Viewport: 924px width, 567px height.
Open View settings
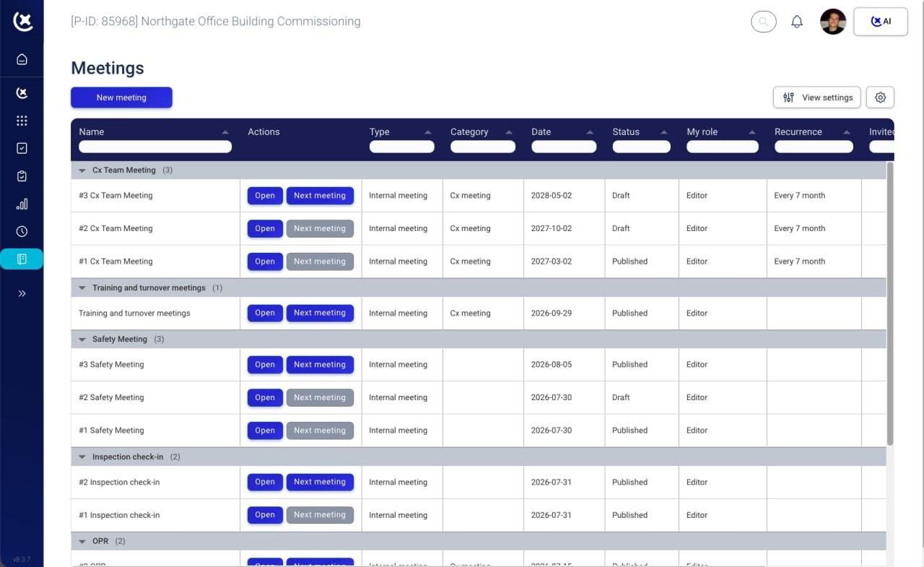[x=817, y=98]
